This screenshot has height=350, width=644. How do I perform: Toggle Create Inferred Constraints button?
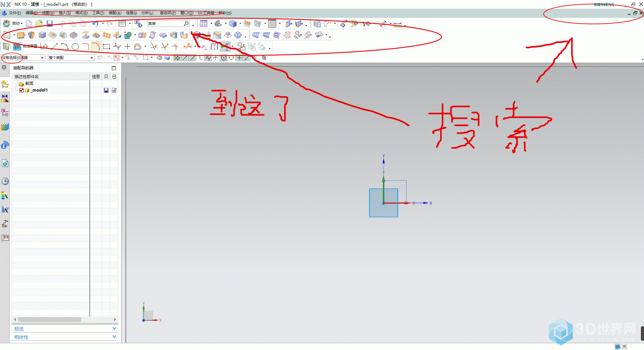tap(225, 46)
